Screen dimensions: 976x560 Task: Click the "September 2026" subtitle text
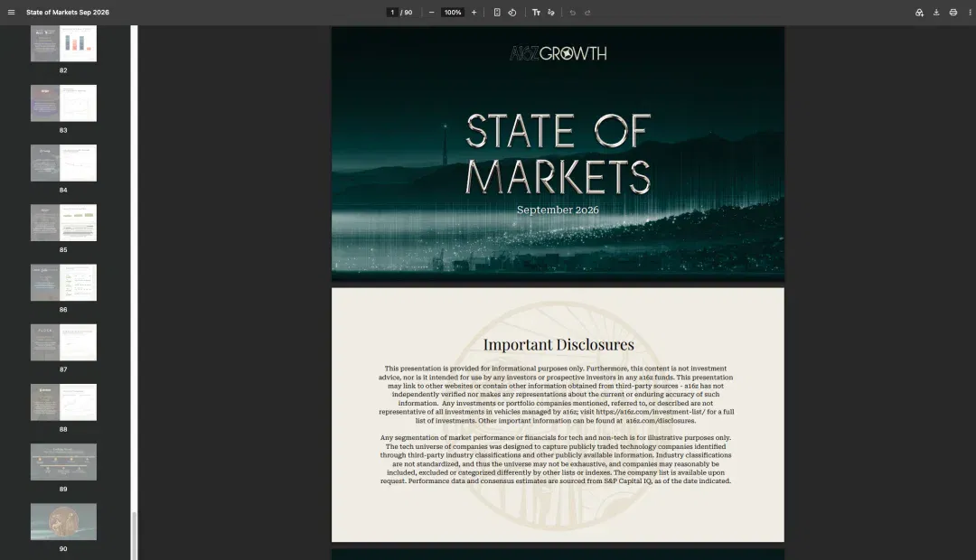point(558,210)
